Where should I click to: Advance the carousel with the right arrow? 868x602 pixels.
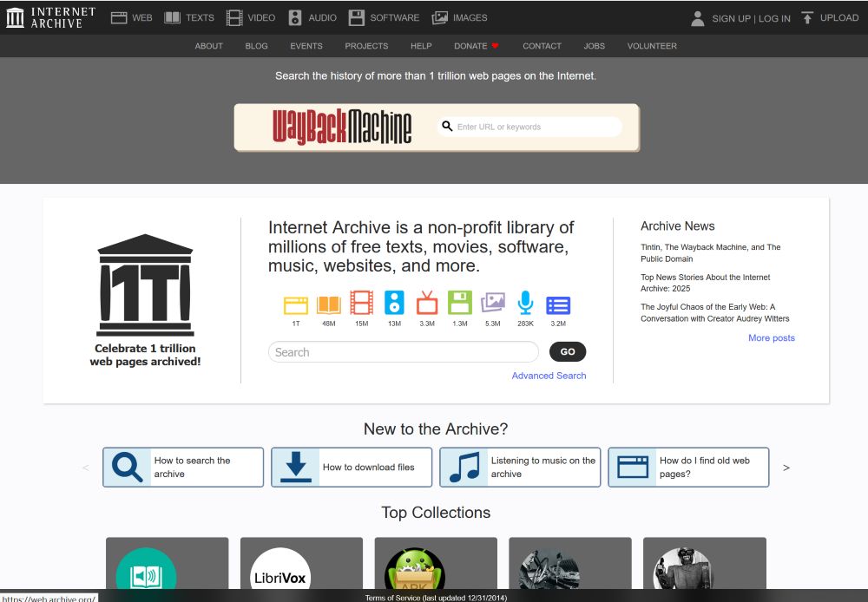(786, 468)
